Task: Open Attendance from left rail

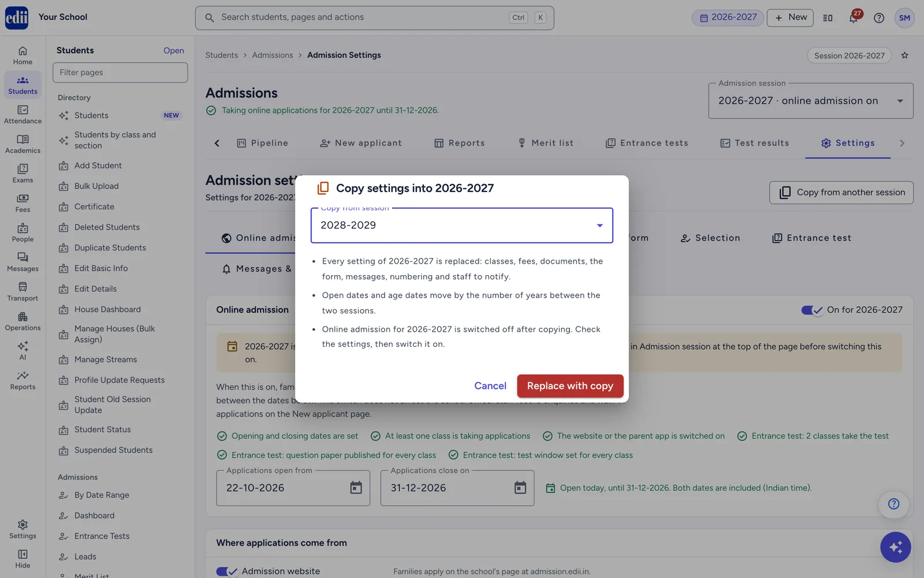Action: 23,114
